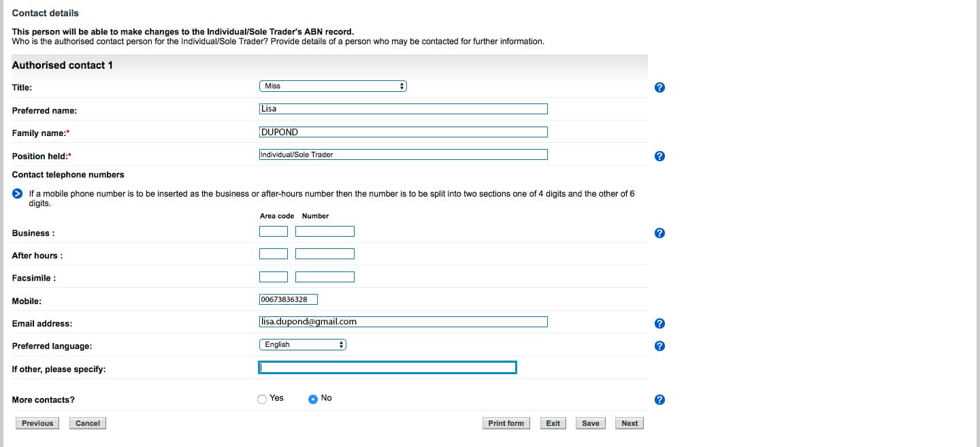Click Facsimile number field
The image size is (980, 447).
[325, 277]
